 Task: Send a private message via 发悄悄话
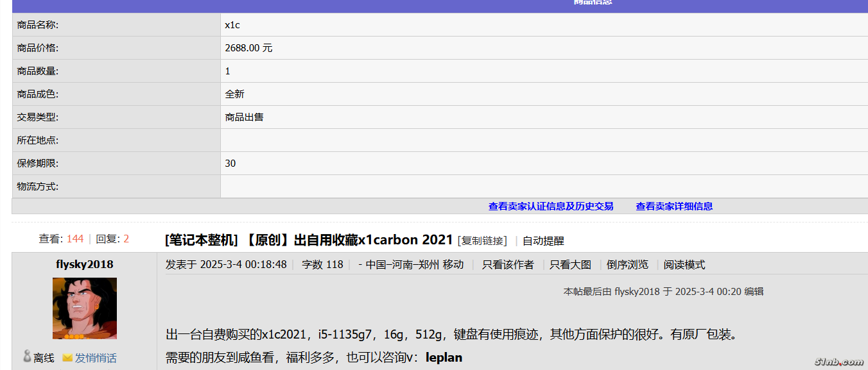click(96, 358)
